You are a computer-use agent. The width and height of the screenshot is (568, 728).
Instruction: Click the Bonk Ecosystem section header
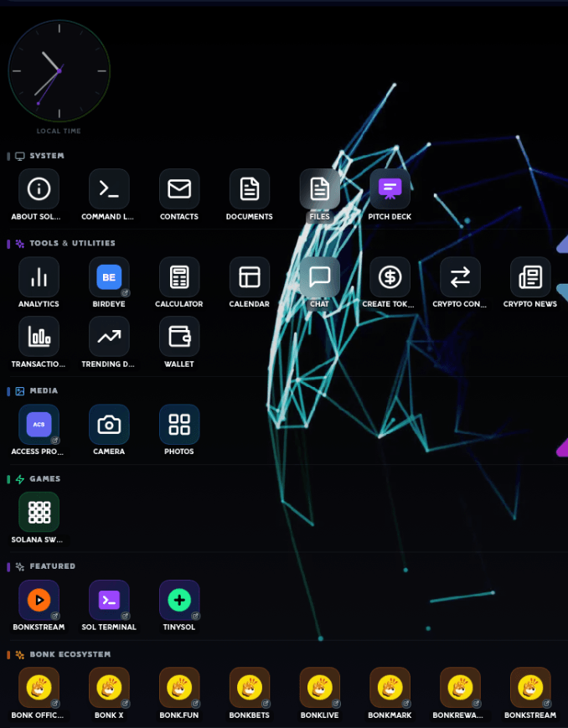(x=70, y=654)
